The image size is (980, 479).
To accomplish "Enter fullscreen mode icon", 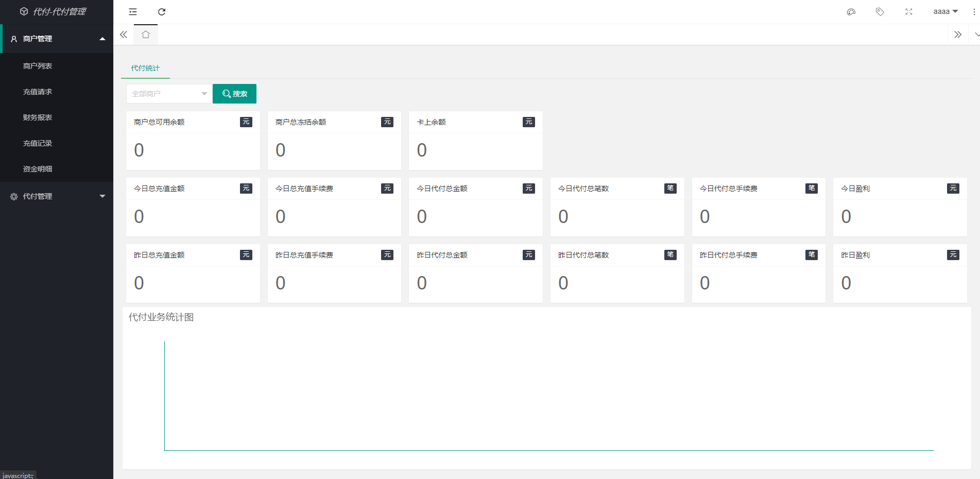I will [909, 12].
